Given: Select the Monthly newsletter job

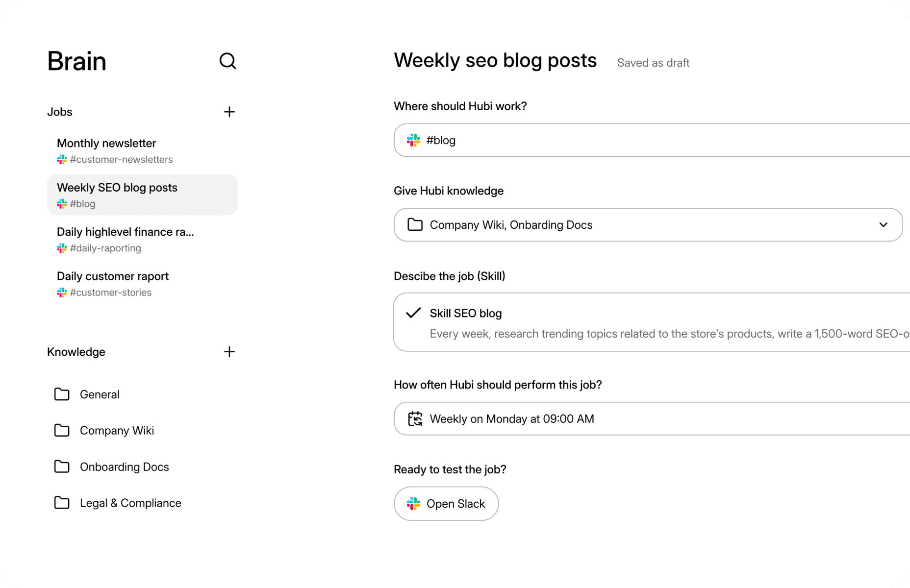Looking at the screenshot, I should 142,151.
